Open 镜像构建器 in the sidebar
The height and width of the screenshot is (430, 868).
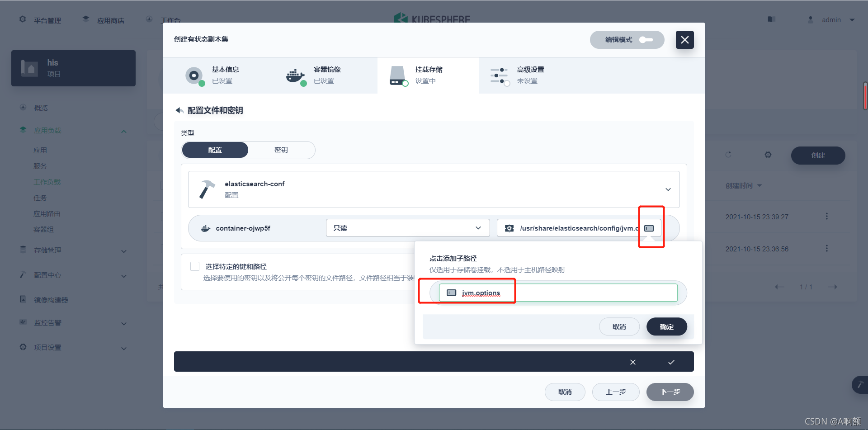(51, 300)
